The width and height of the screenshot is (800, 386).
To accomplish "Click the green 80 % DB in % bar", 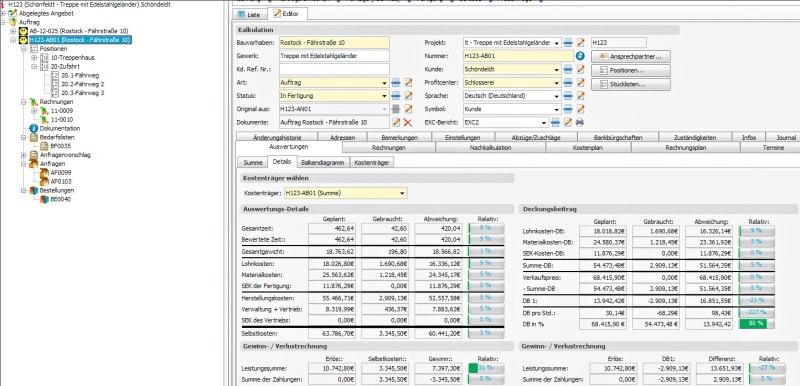I will coord(756,323).
